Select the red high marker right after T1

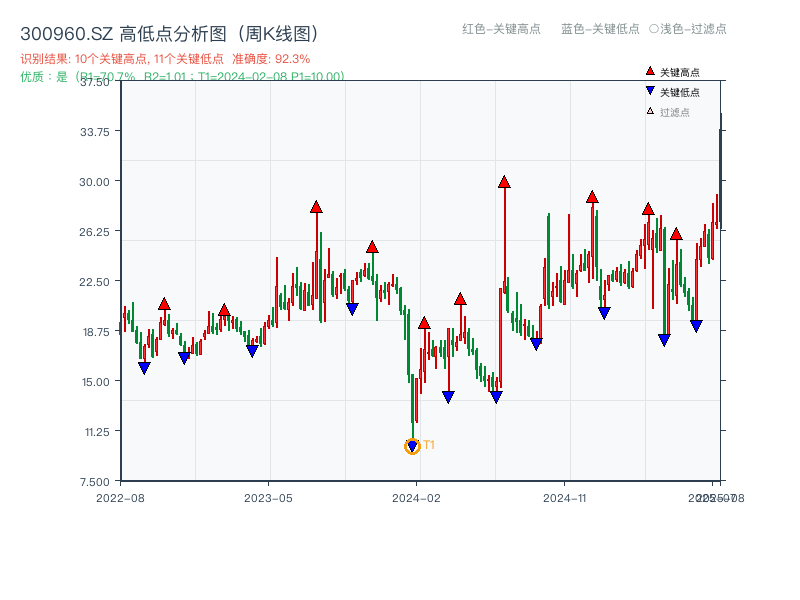coord(424,322)
